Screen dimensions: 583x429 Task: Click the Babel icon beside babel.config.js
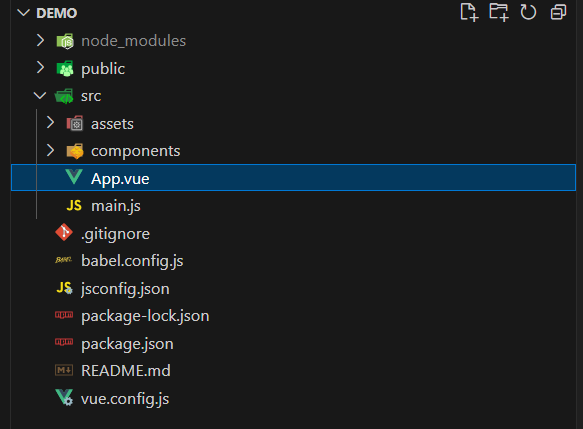64,260
